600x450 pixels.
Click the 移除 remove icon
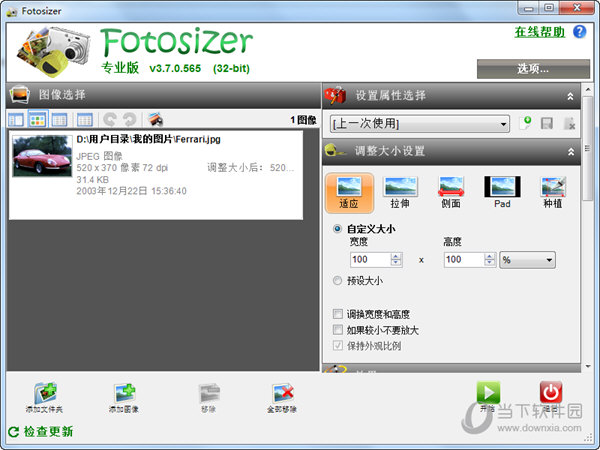click(209, 398)
